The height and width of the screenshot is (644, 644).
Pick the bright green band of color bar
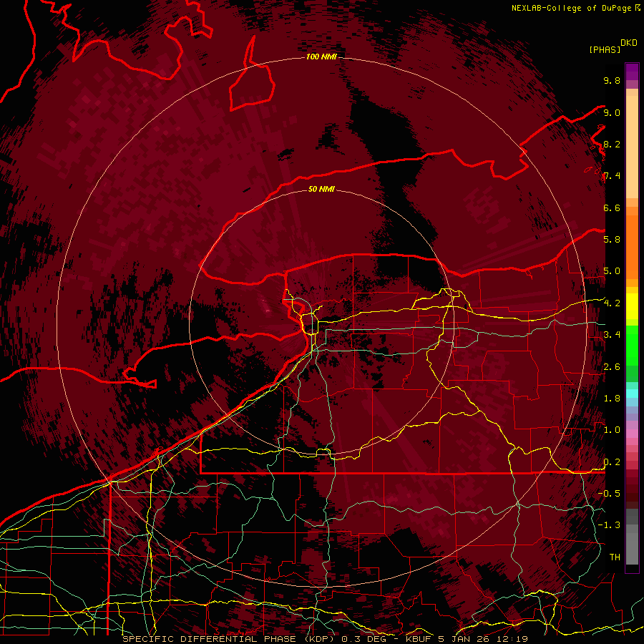click(632, 345)
